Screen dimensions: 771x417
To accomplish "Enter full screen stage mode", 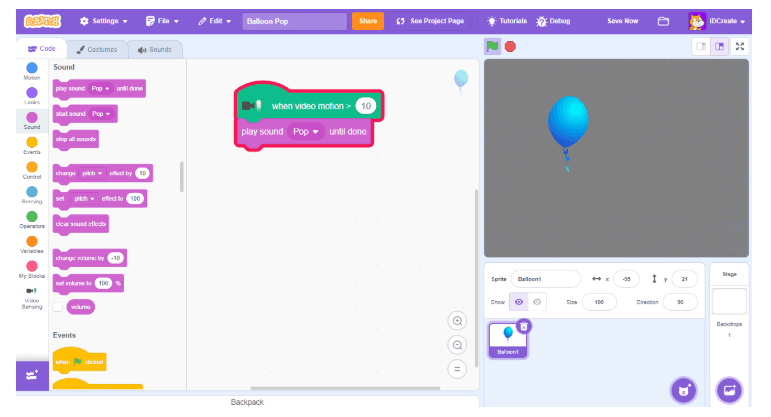I will coord(740,46).
